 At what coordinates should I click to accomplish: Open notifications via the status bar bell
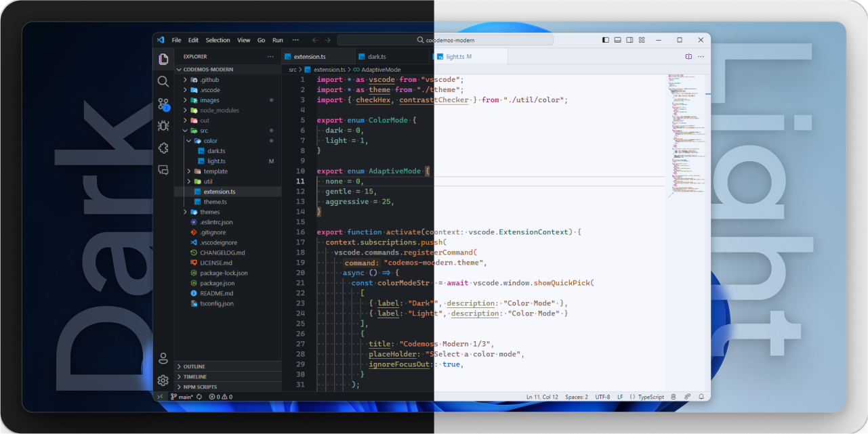[701, 397]
